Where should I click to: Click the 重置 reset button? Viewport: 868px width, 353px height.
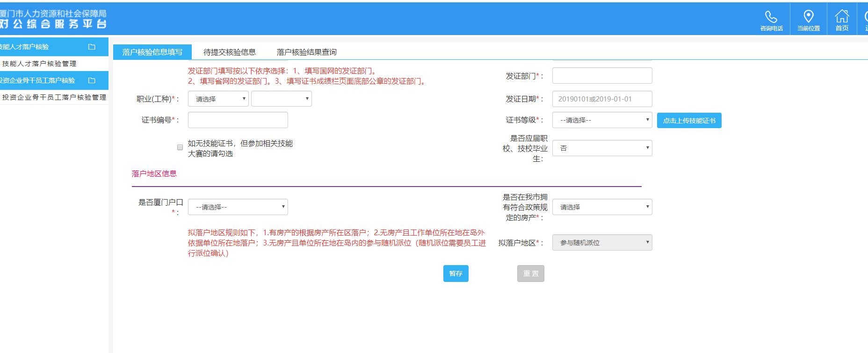(x=531, y=274)
